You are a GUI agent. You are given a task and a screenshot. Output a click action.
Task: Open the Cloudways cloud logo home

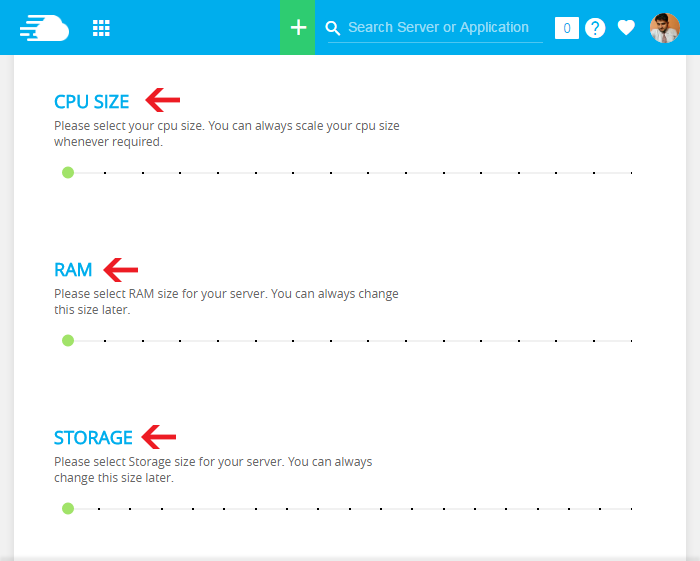45,28
